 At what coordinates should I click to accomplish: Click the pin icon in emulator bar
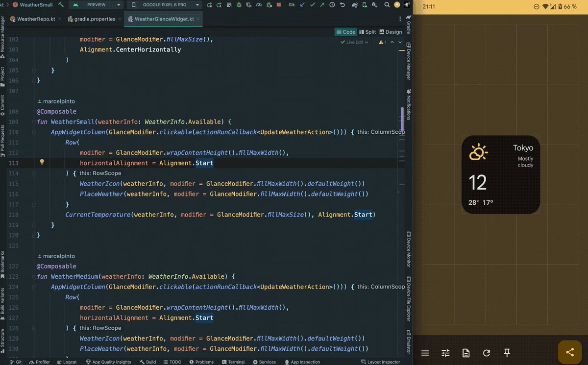click(507, 353)
